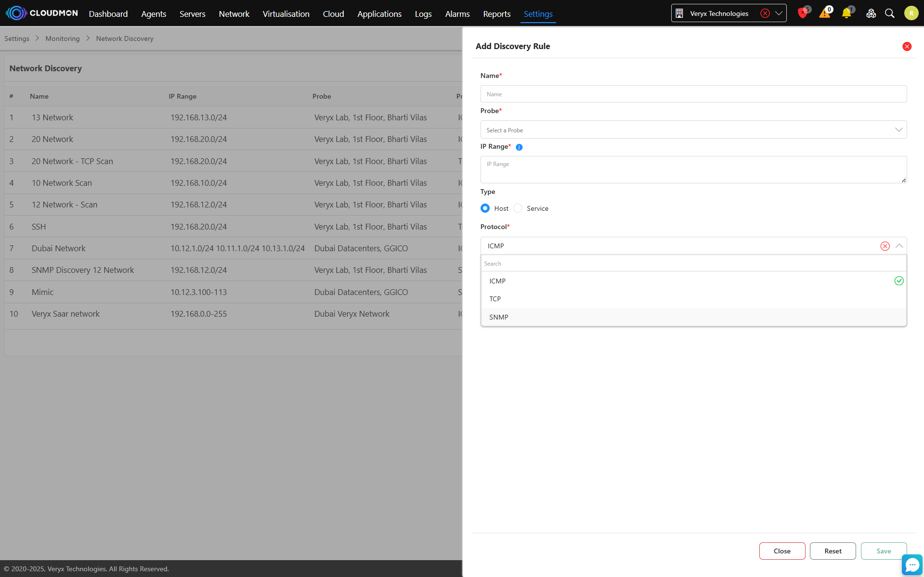Expand the Select a Probe dropdown
This screenshot has height=577, width=924.
(693, 130)
